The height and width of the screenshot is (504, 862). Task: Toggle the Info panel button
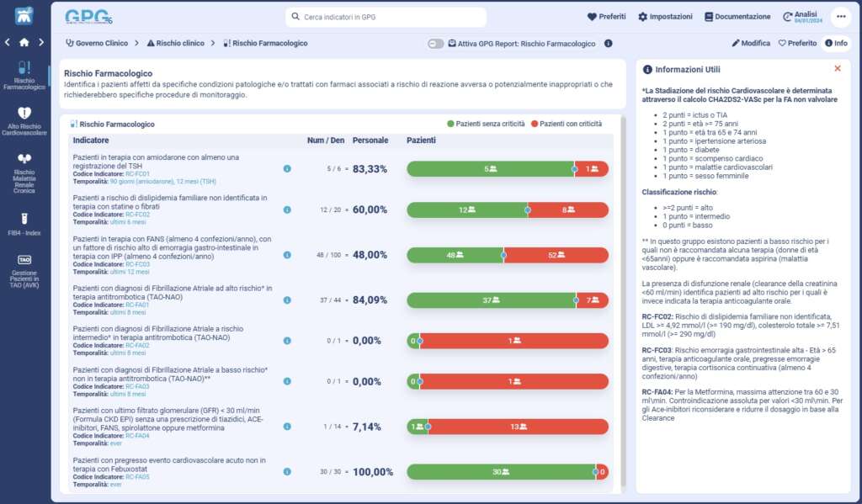tap(835, 43)
